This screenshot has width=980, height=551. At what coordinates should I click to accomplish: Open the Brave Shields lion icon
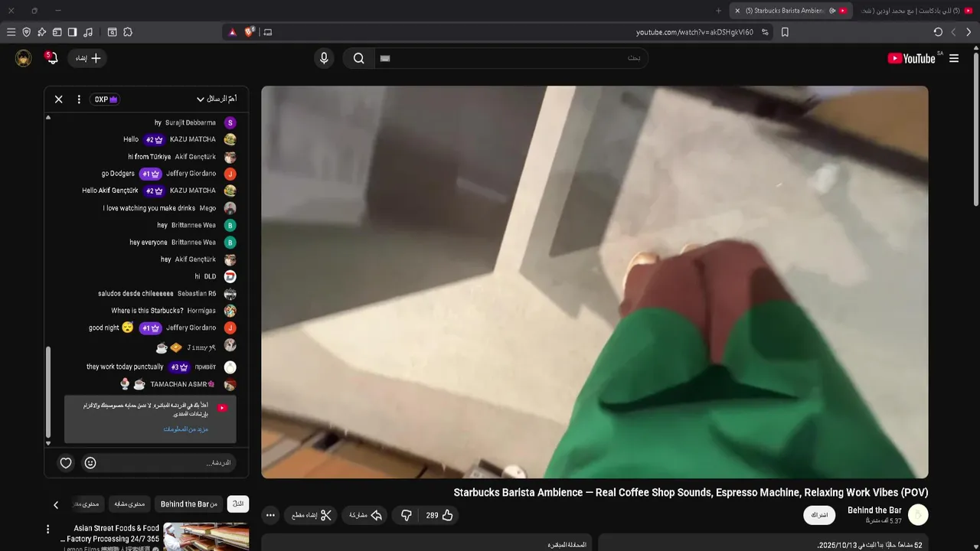click(x=250, y=32)
